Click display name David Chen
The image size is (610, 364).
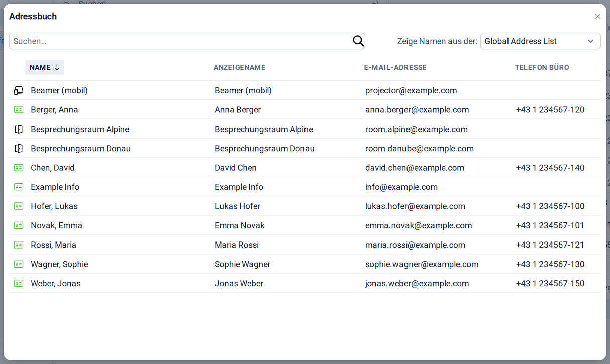(x=236, y=168)
